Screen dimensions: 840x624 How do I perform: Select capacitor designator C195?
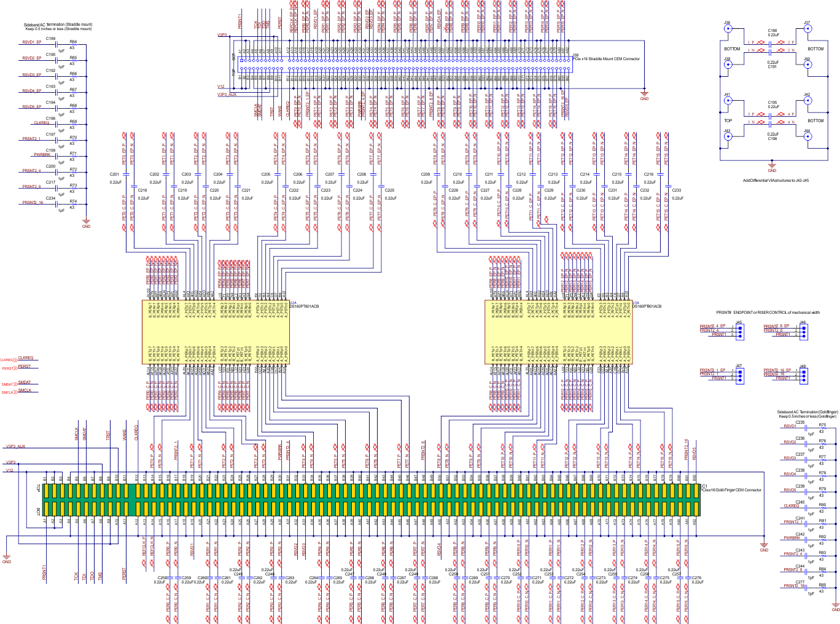click(772, 103)
